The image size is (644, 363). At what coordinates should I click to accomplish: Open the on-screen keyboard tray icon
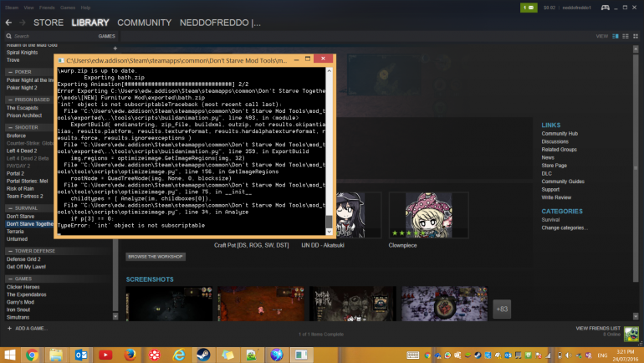point(413,355)
